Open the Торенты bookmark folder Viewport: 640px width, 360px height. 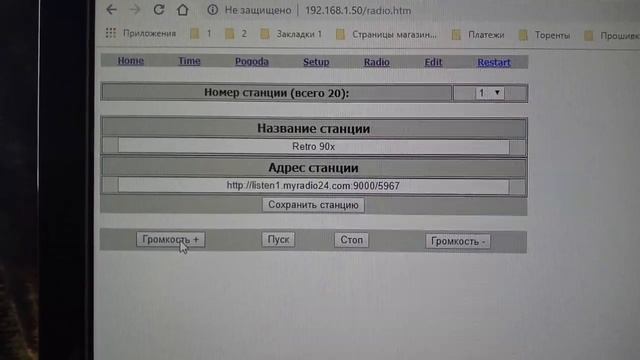[544, 35]
